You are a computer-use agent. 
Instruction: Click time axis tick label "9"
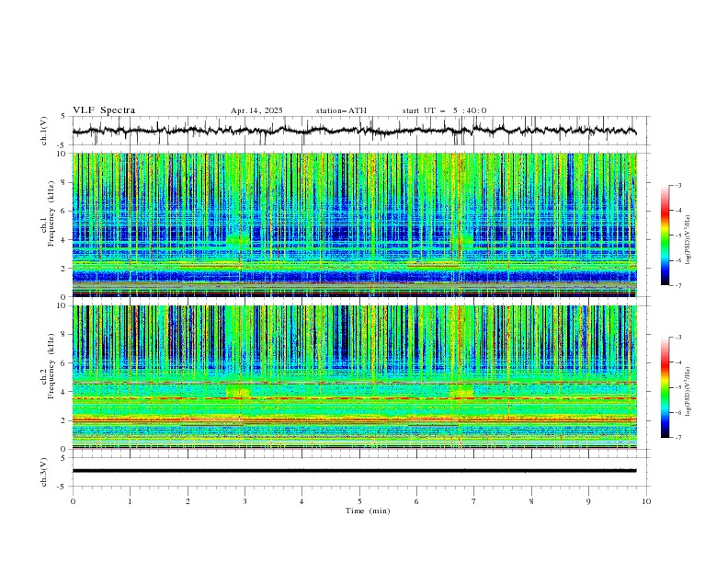tap(588, 501)
